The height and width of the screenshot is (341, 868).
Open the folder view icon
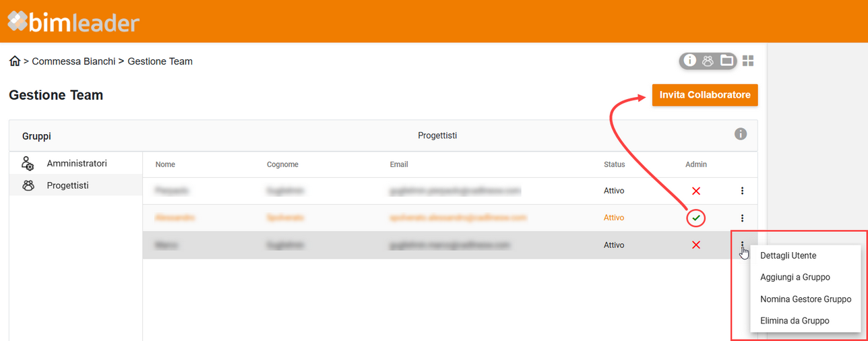[726, 61]
